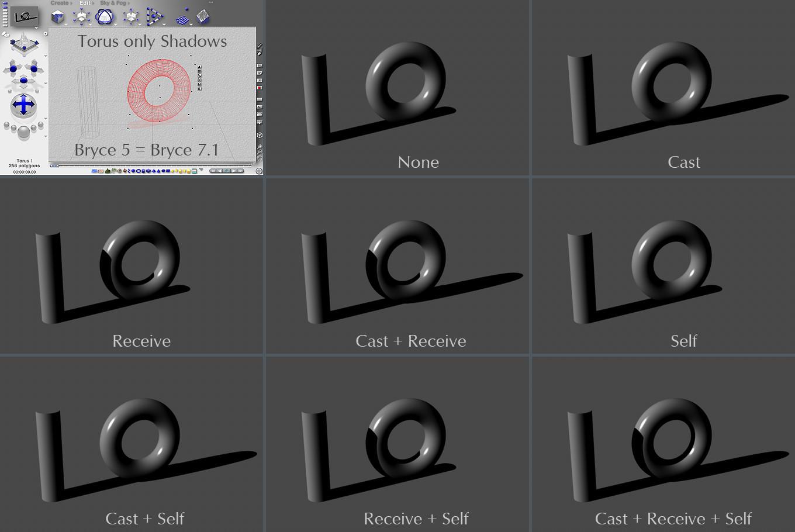Open the Object Alignment tool
The image size is (795, 532).
pyautogui.click(x=155, y=16)
